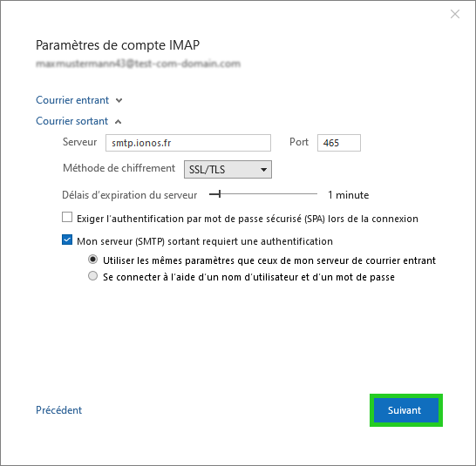This screenshot has height=466, width=476.
Task: Click the Courrier entrant heading text
Action: (x=72, y=100)
